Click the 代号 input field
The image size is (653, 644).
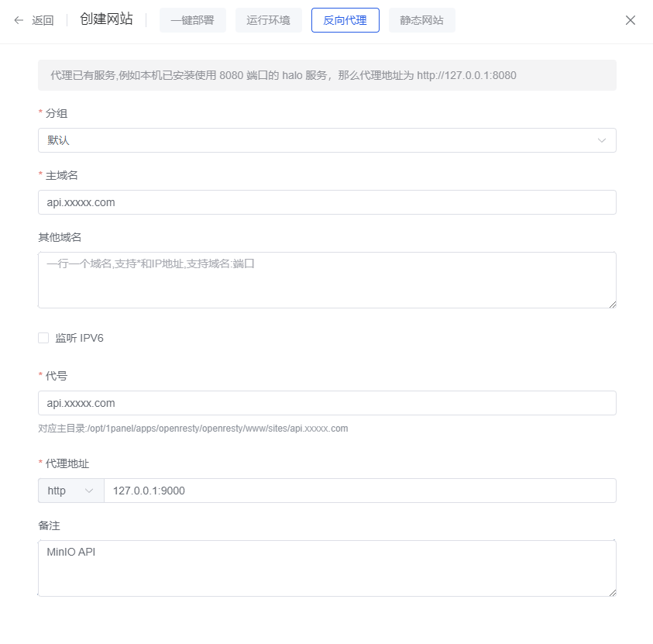(x=327, y=403)
